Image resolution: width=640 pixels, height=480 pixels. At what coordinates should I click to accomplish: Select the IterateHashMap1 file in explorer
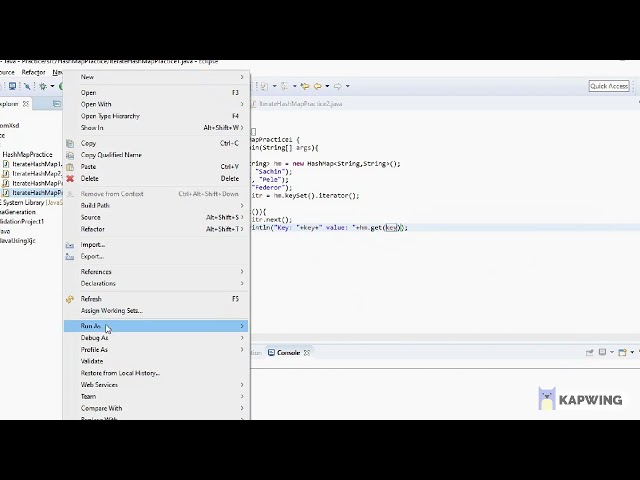coord(33,164)
